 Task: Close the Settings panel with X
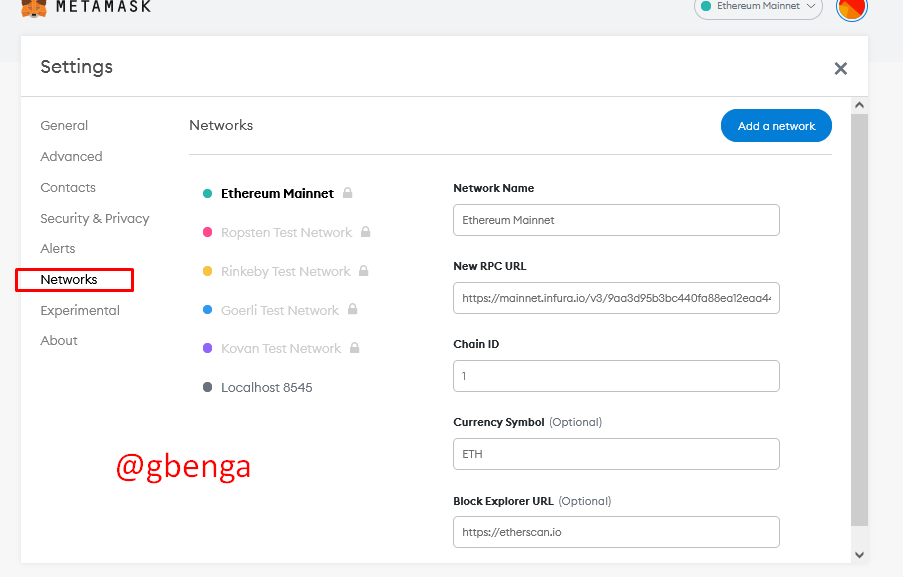pos(840,68)
